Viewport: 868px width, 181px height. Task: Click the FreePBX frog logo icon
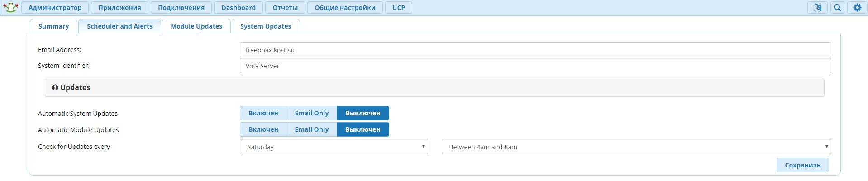click(x=10, y=7)
